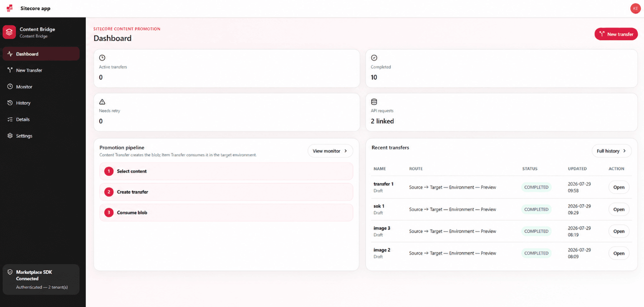Image resolution: width=644 pixels, height=307 pixels.
Task: Click step 3 circle in Promotion pipeline
Action: click(x=109, y=213)
